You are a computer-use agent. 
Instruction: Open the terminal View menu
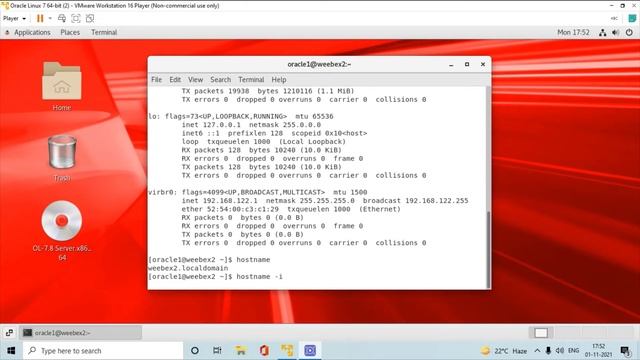tap(196, 80)
